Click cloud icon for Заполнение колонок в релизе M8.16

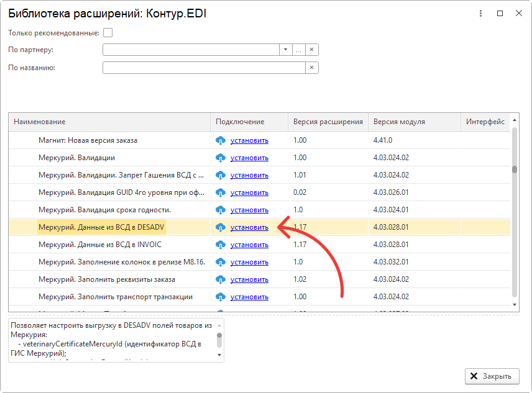pyautogui.click(x=221, y=262)
